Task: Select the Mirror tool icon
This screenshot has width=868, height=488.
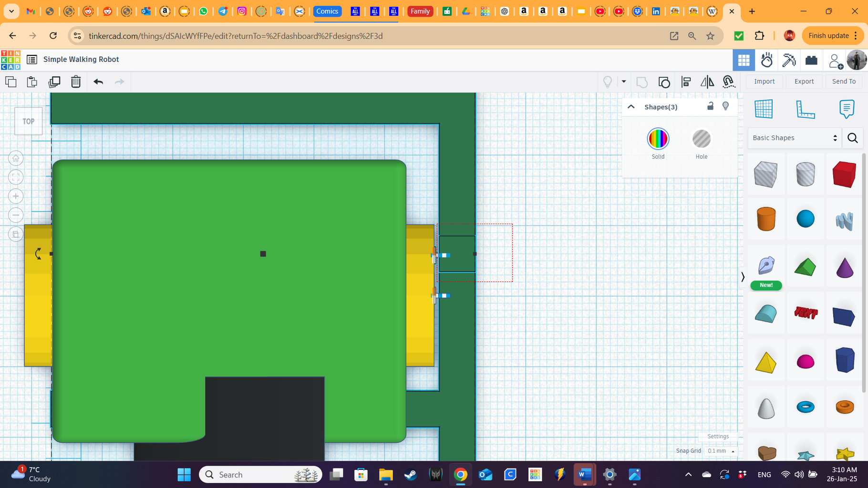Action: click(x=707, y=82)
